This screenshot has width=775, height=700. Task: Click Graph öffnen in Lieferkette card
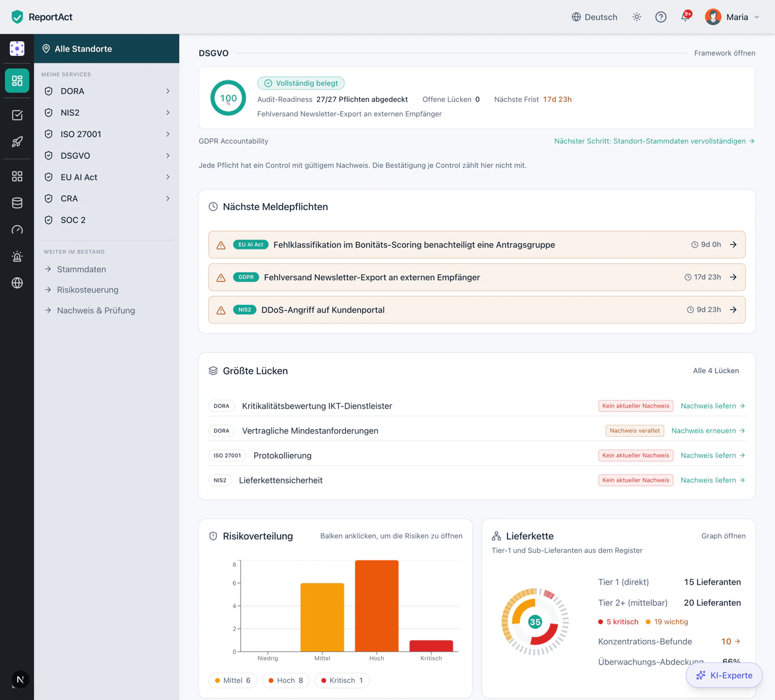(x=723, y=536)
